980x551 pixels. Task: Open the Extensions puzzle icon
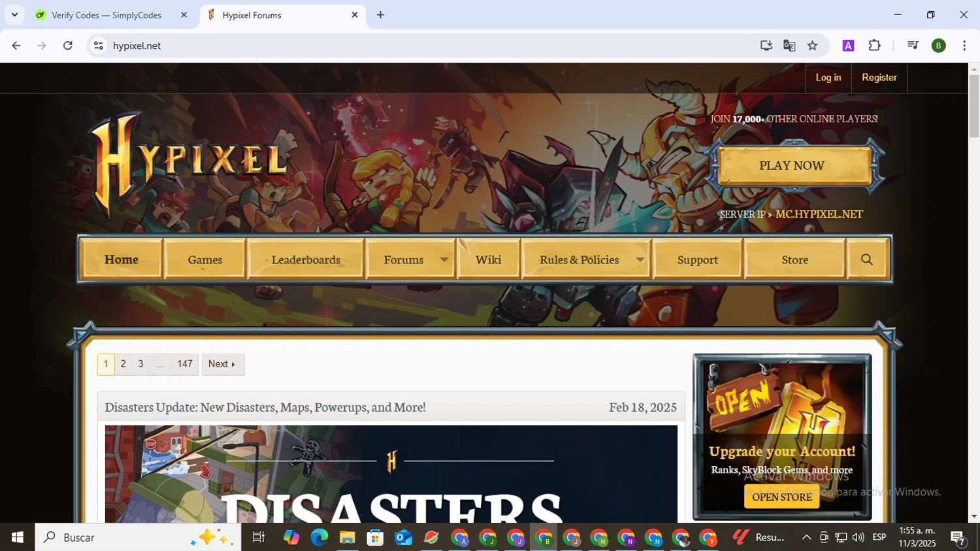coord(874,46)
